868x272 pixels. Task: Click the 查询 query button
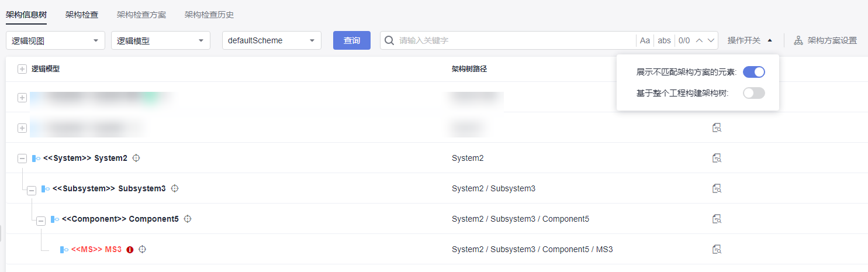[x=352, y=41]
